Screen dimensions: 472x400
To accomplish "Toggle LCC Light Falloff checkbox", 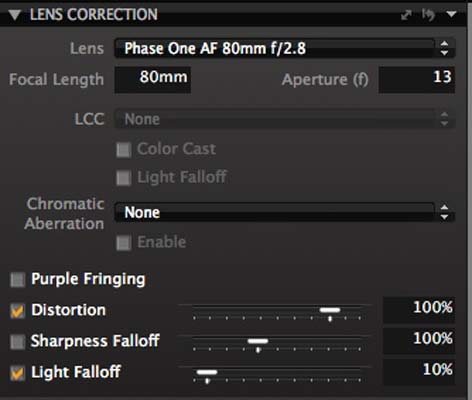I will tap(124, 178).
